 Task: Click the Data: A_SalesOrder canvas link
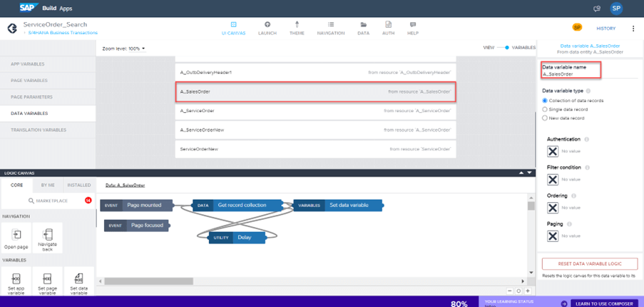tap(125, 186)
